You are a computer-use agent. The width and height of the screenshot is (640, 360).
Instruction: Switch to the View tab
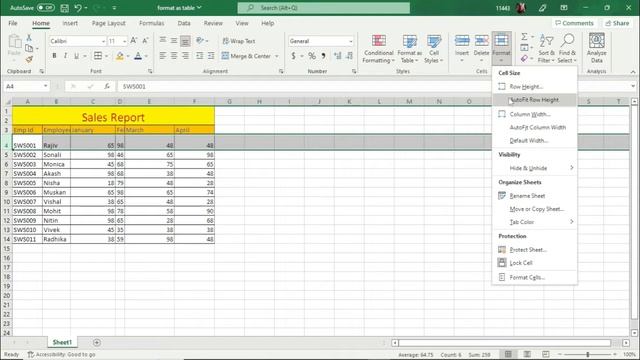click(242, 23)
